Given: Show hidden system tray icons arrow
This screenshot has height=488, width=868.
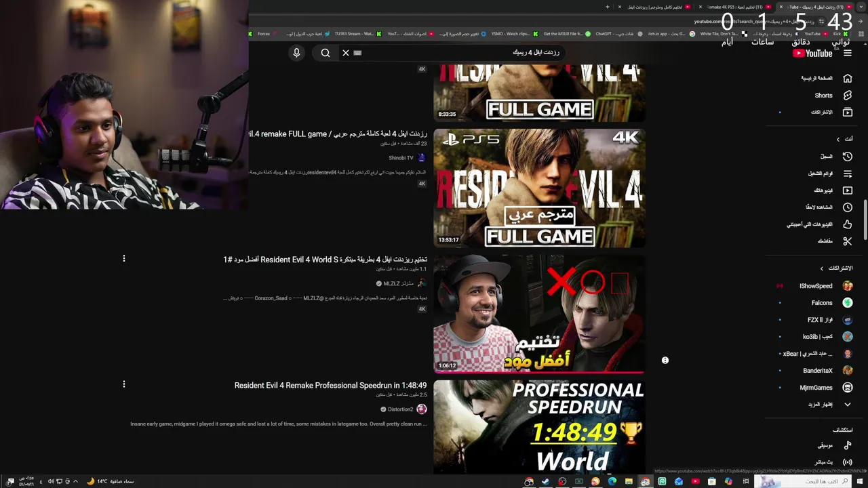Looking at the screenshot, I should pyautogui.click(x=75, y=481).
